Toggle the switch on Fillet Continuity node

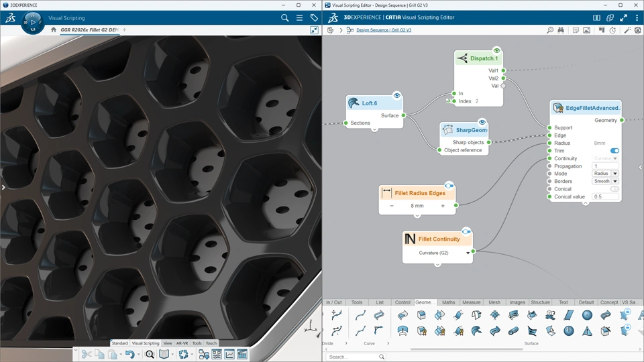(x=466, y=231)
